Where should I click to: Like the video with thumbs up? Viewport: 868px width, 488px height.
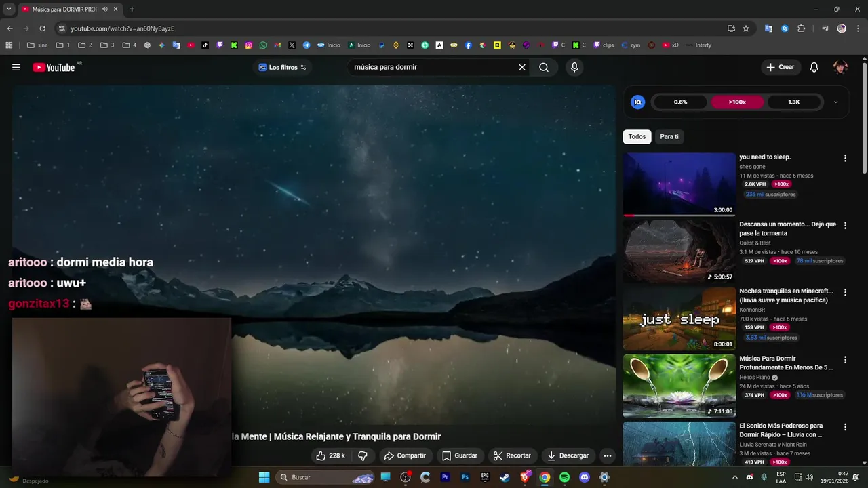(331, 455)
